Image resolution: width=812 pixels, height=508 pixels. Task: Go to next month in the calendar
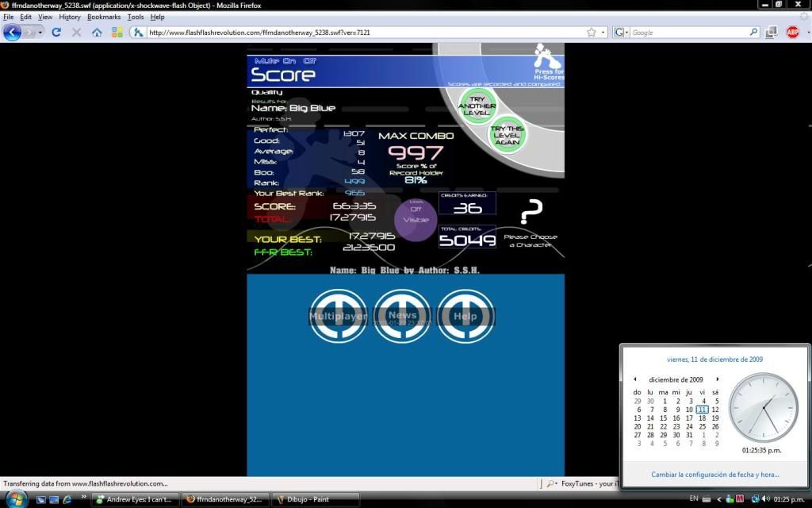(x=718, y=379)
